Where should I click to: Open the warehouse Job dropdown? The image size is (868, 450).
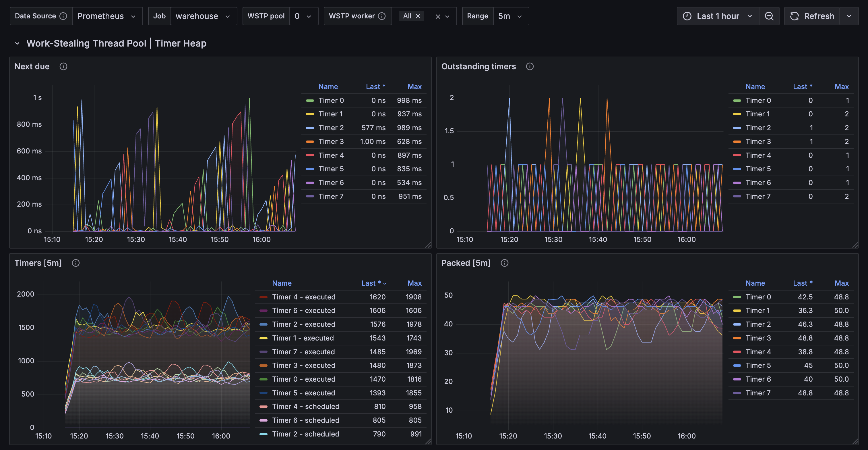204,16
